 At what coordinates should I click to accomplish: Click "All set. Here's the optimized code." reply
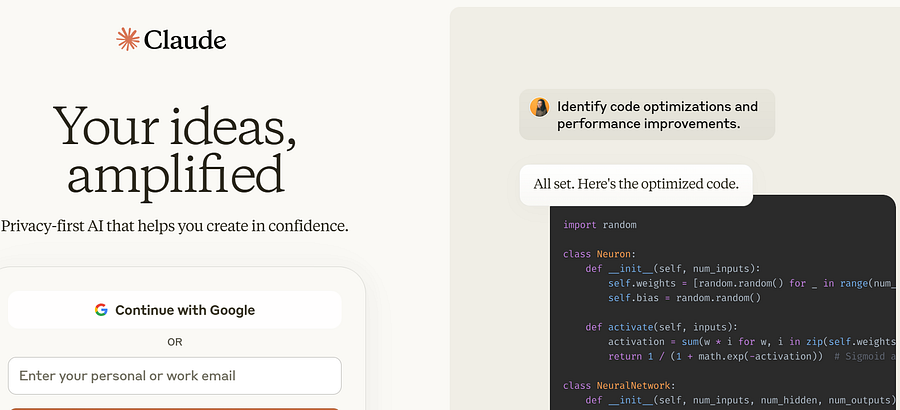pos(636,185)
